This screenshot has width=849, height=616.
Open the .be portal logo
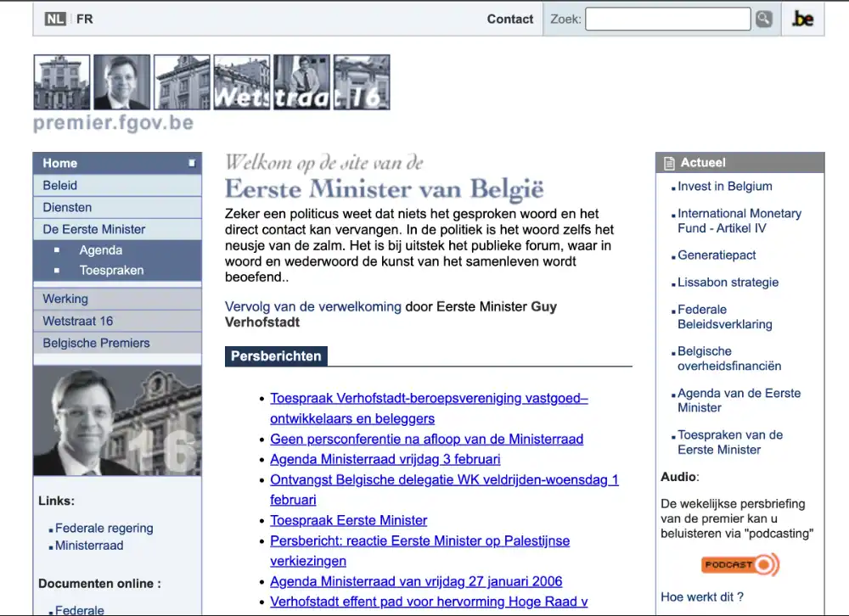pyautogui.click(x=802, y=19)
